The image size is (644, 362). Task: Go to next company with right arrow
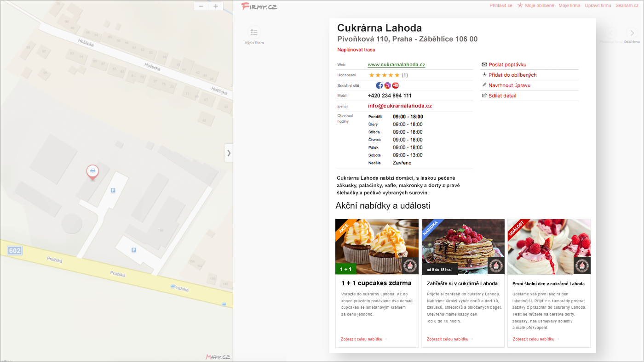[632, 33]
